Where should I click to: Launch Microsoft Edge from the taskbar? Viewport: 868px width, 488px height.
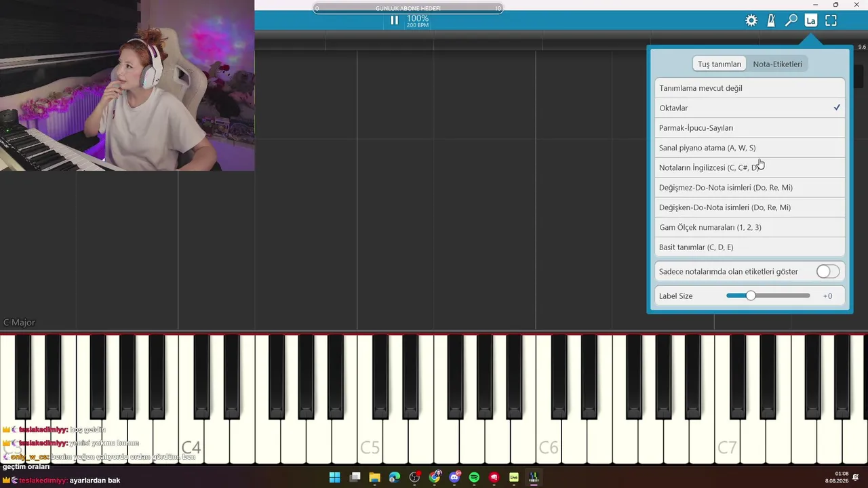(395, 477)
